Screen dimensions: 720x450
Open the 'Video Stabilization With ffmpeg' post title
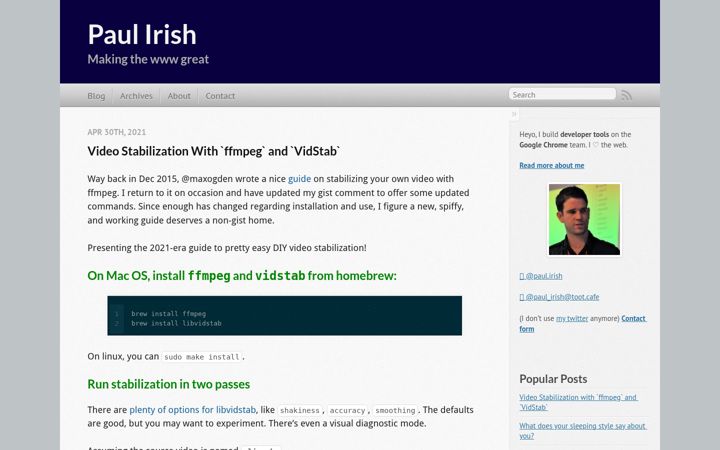click(214, 151)
